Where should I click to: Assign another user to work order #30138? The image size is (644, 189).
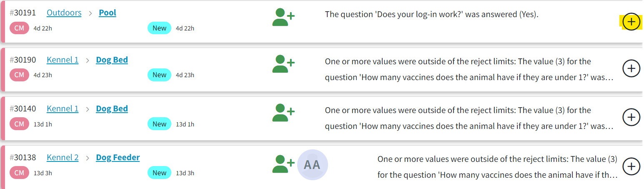[283, 164]
